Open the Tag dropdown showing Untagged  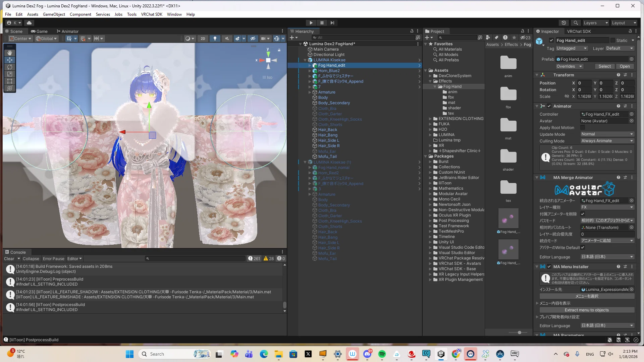click(x=572, y=48)
